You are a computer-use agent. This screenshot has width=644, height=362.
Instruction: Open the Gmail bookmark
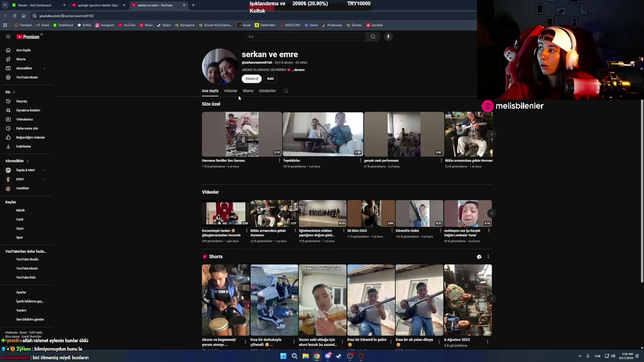(x=43, y=25)
